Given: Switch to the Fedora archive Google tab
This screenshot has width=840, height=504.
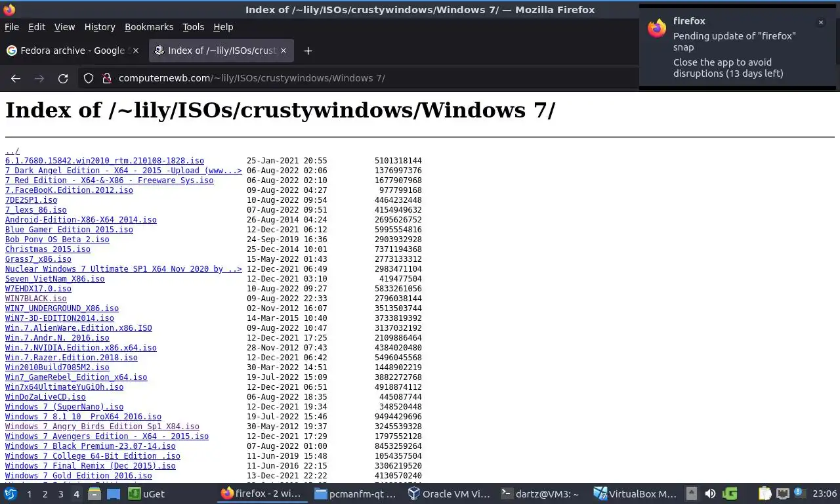Looking at the screenshot, I should point(72,51).
